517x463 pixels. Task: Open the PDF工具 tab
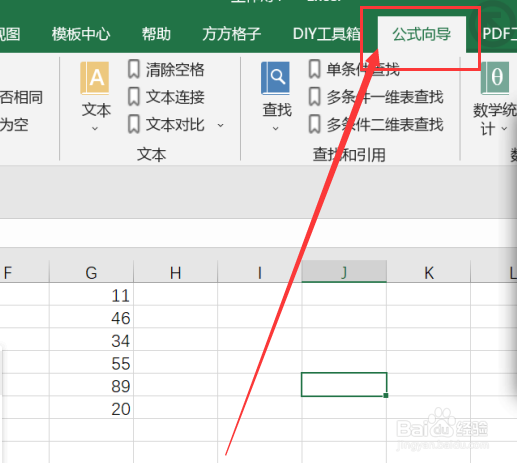[499, 34]
